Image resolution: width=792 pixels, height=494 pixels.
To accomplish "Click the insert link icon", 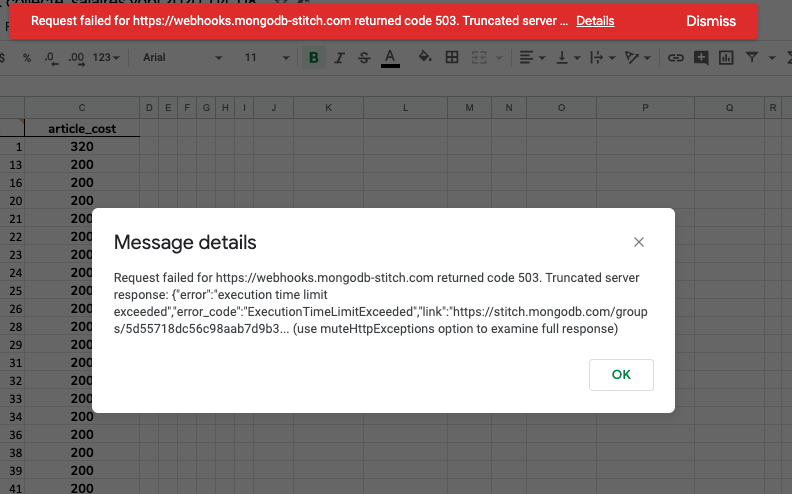I will click(675, 58).
